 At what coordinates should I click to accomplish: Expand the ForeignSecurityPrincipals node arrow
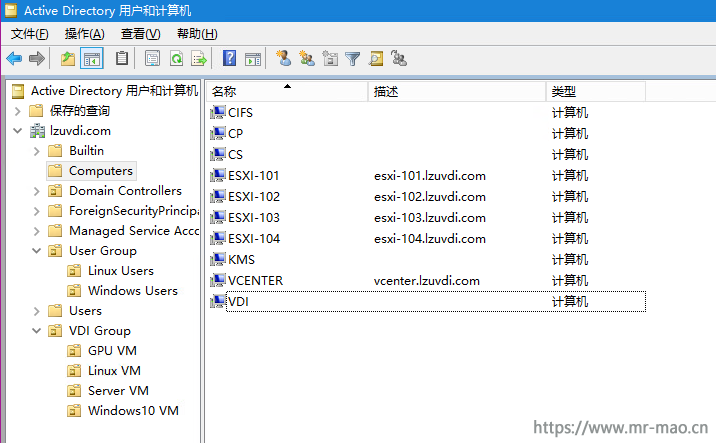click(x=37, y=211)
